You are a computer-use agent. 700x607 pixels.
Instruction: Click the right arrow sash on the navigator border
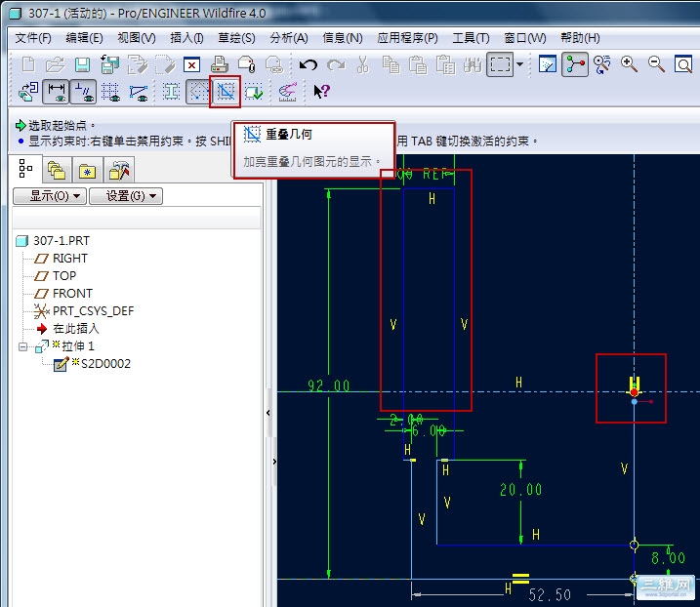tap(274, 462)
